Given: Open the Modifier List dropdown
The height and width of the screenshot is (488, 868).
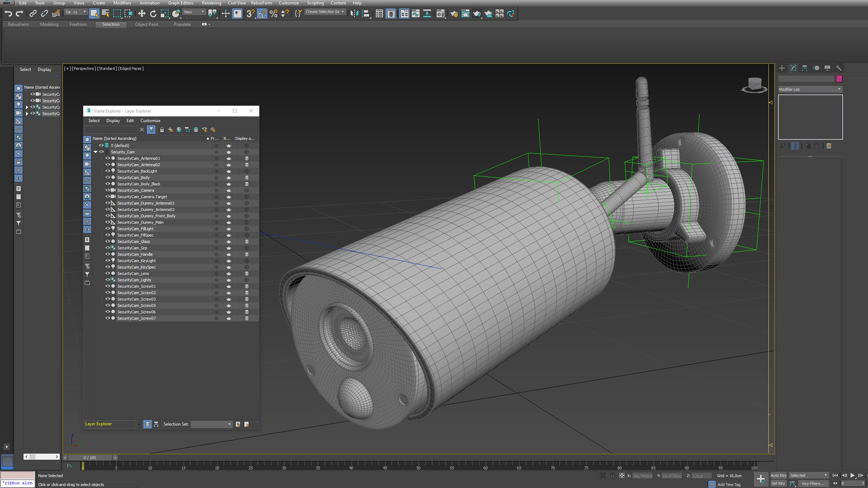Looking at the screenshot, I should point(809,89).
